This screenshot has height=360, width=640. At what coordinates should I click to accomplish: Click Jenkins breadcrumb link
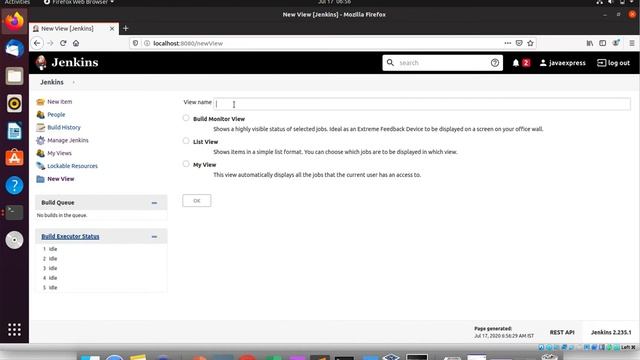click(x=52, y=82)
